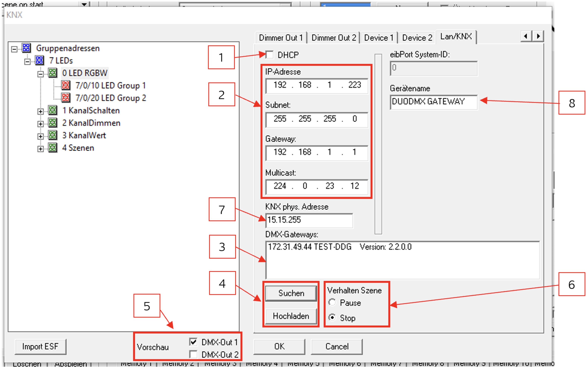Click the Cancel button
Image resolution: width=588 pixels, height=369 pixels.
[337, 347]
